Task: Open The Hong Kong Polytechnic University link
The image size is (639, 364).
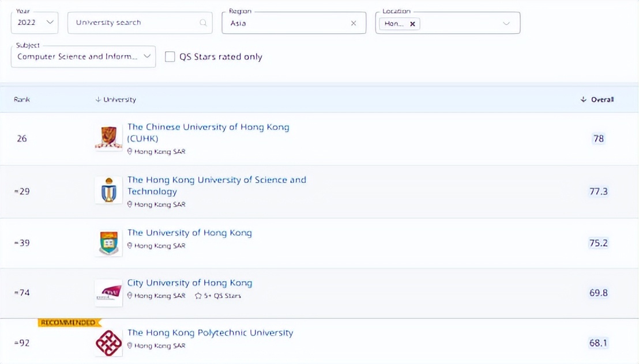Action: pyautogui.click(x=211, y=333)
